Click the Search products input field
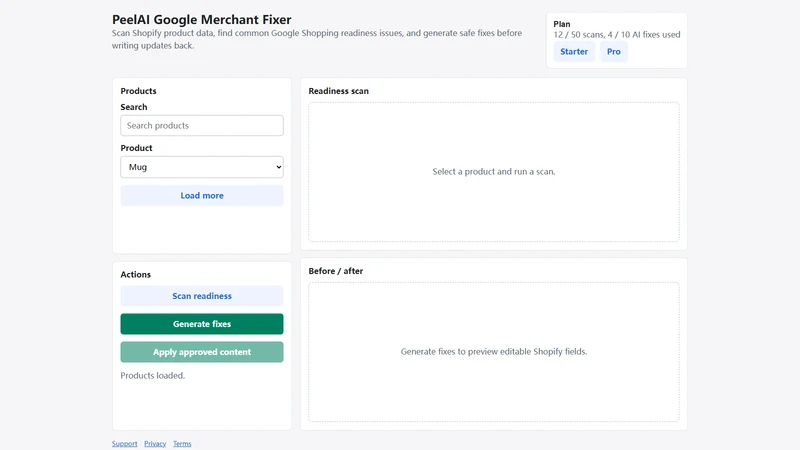The height and width of the screenshot is (450, 800). (x=202, y=126)
